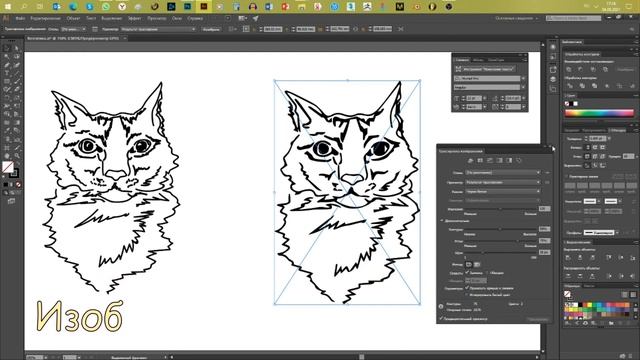This screenshot has width=640, height=360.
Task: Choose the overlapping method icon in Image Trace
Action: click(x=477, y=264)
